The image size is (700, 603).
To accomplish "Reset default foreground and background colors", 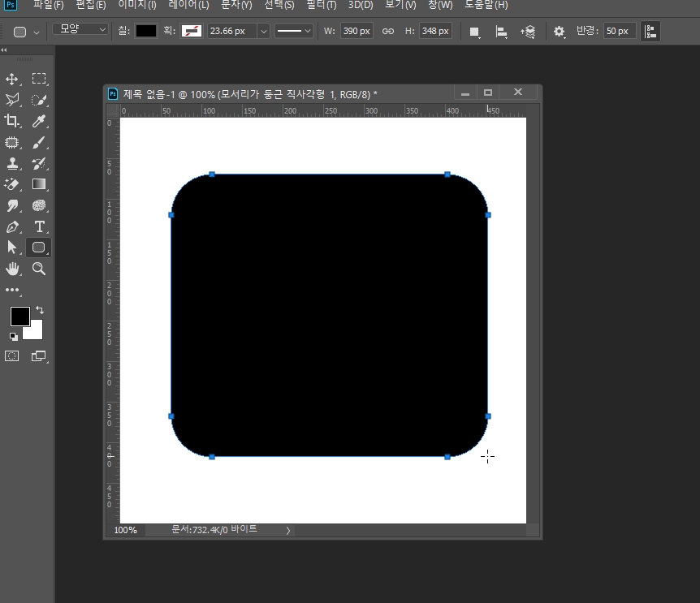I will coord(13,337).
